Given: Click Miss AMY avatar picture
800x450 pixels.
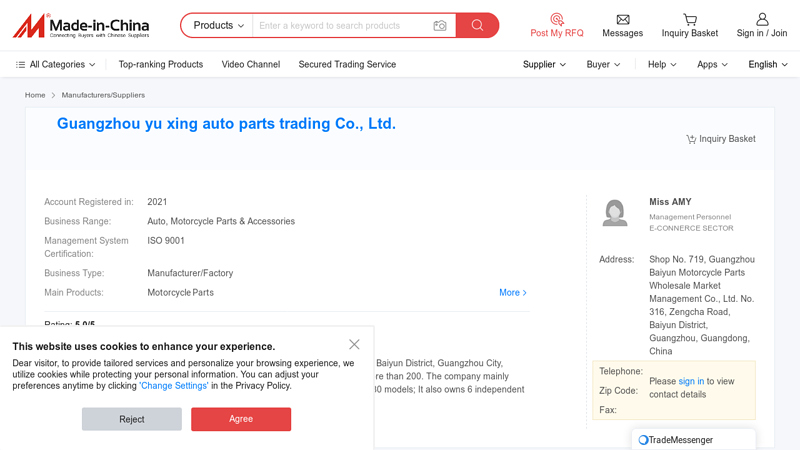Looking at the screenshot, I should [x=615, y=213].
